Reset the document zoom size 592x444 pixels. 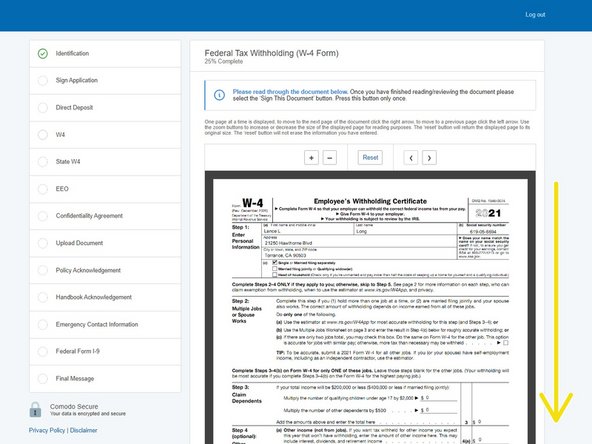(x=370, y=157)
